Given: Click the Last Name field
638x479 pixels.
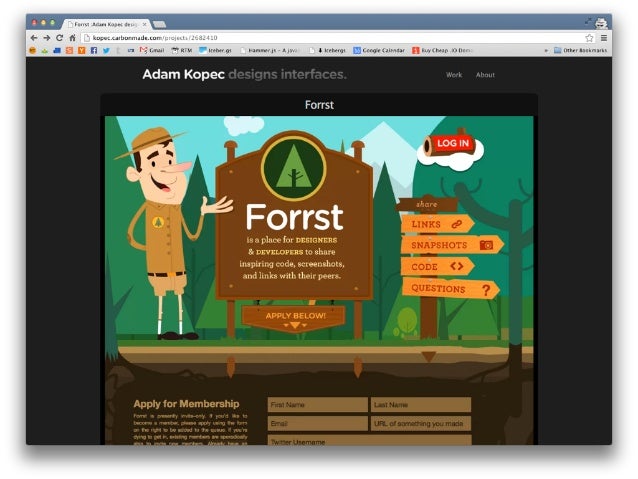Looking at the screenshot, I should coord(421,405).
